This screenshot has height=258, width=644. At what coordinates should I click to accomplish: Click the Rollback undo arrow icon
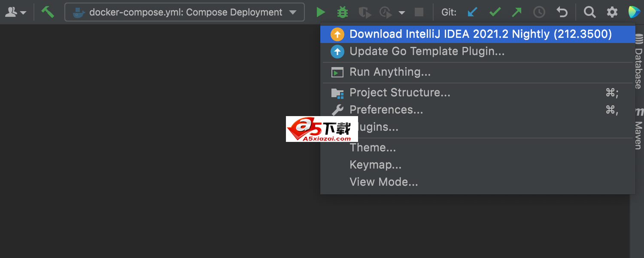(562, 12)
